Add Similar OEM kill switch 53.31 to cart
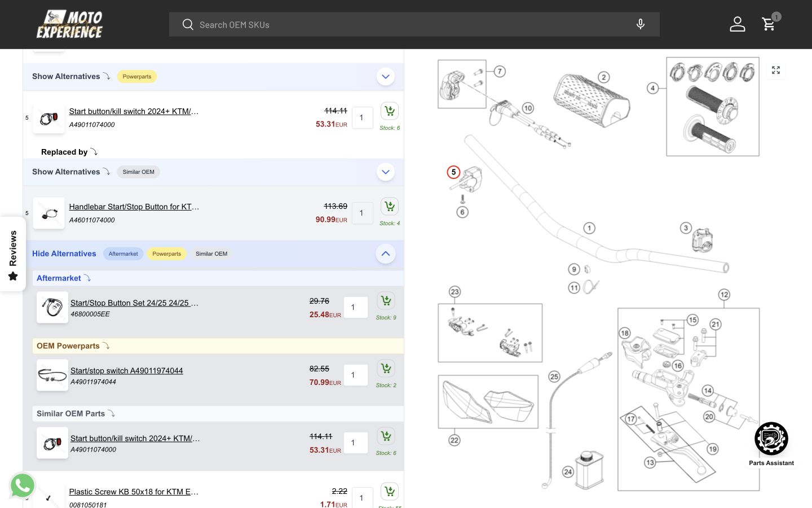This screenshot has height=508, width=812. (x=386, y=436)
